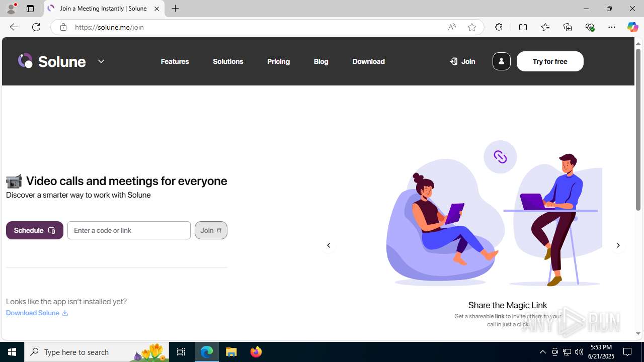
Task: Open the notification center icon
Action: 628,352
